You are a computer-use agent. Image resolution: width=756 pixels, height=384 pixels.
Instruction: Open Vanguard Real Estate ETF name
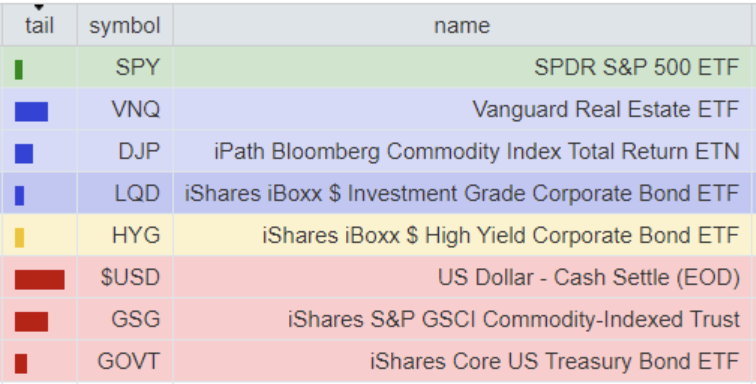[x=606, y=109]
